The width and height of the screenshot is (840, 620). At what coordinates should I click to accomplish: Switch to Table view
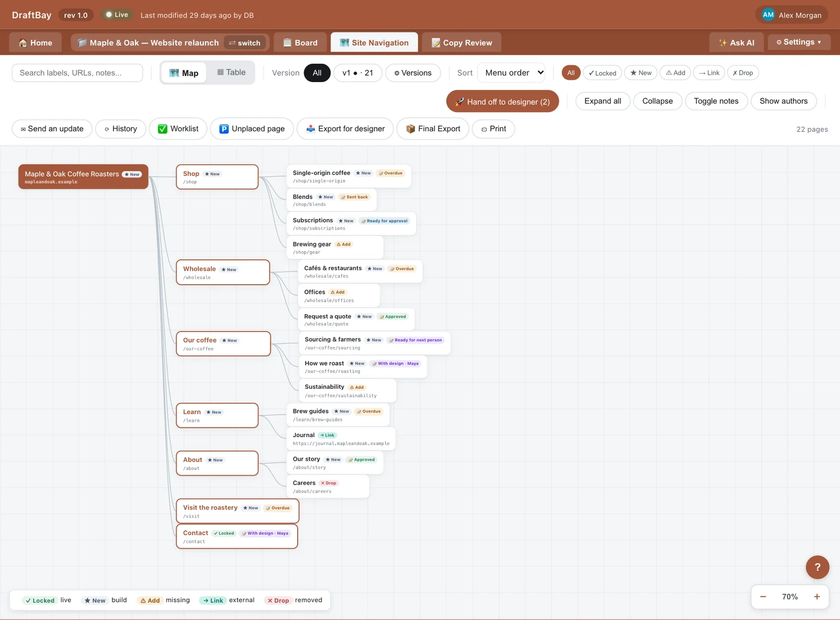231,73
